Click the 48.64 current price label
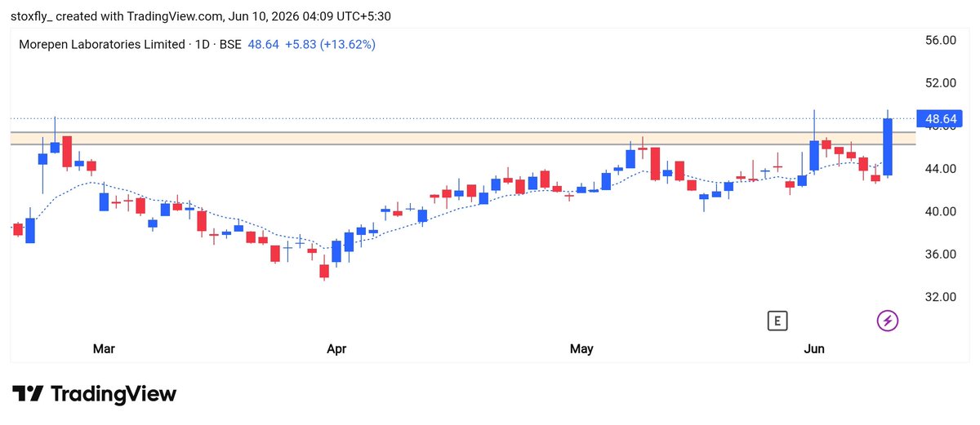The image size is (980, 425). (941, 120)
